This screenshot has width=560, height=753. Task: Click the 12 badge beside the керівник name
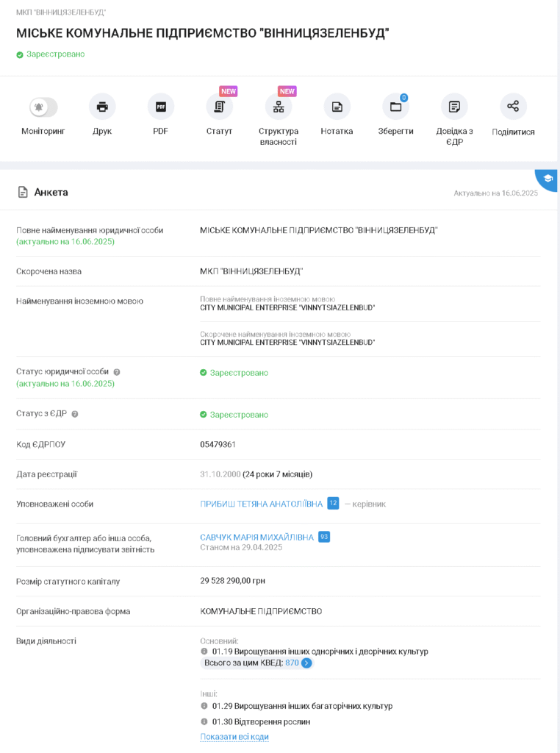point(333,504)
